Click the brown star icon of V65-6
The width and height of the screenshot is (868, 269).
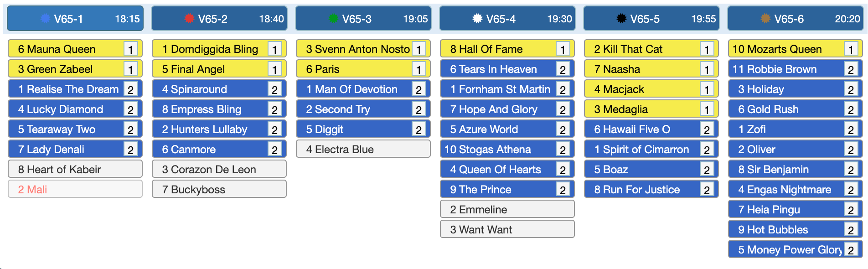[765, 18]
